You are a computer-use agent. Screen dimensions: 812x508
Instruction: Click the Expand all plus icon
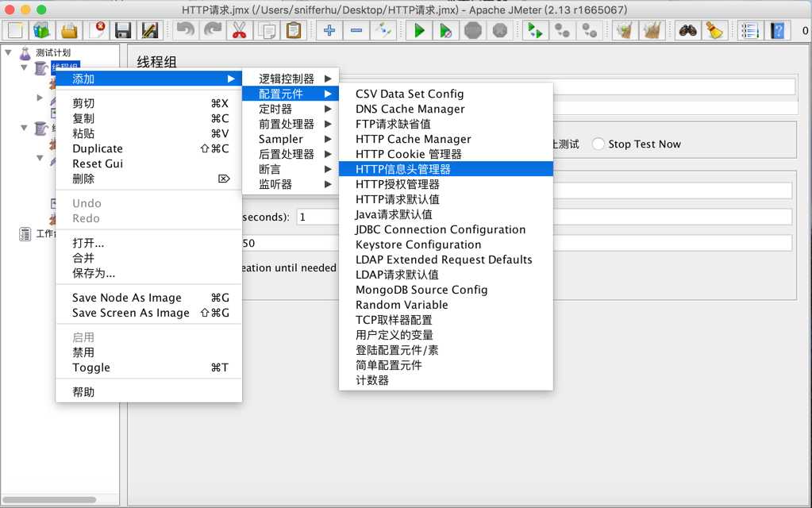[x=329, y=30]
